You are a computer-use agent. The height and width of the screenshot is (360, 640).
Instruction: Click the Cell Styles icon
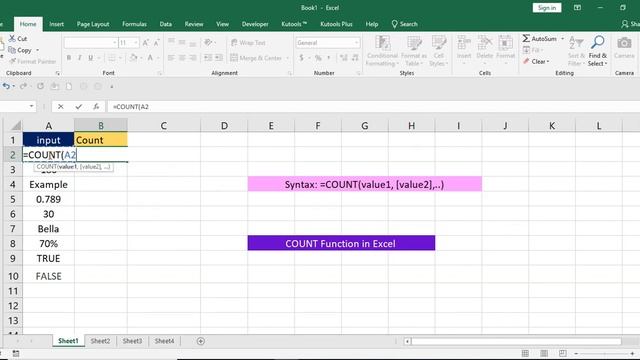439,42
